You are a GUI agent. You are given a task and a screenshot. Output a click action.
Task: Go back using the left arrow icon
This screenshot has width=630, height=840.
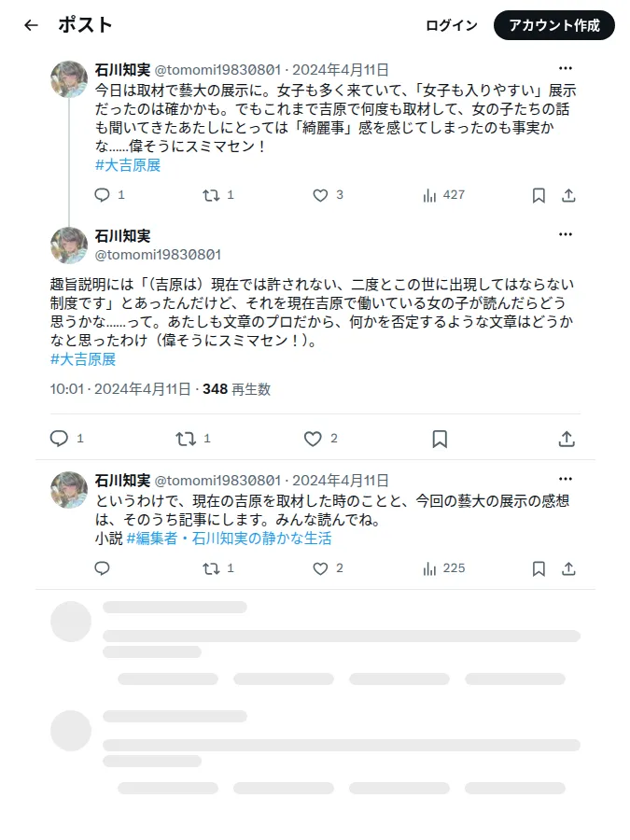pos(31,25)
